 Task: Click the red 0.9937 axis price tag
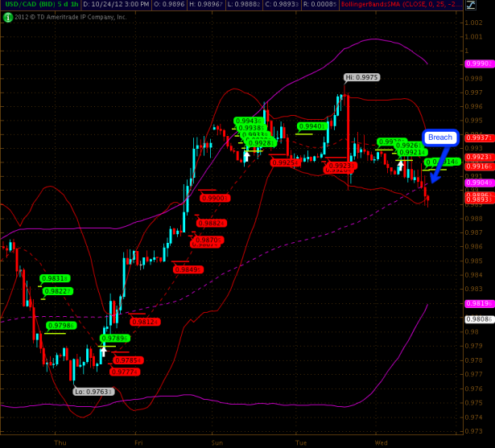click(479, 138)
